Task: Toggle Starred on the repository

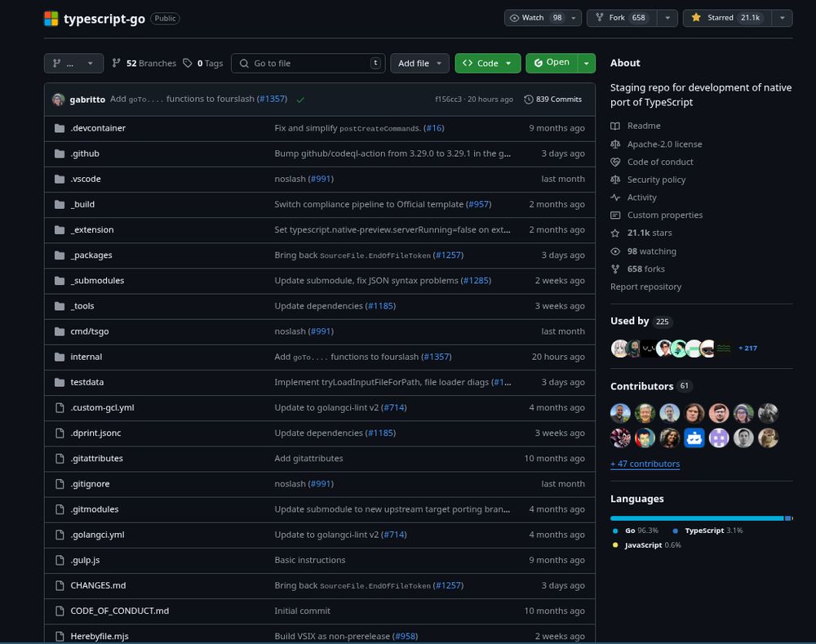Action: pos(727,18)
